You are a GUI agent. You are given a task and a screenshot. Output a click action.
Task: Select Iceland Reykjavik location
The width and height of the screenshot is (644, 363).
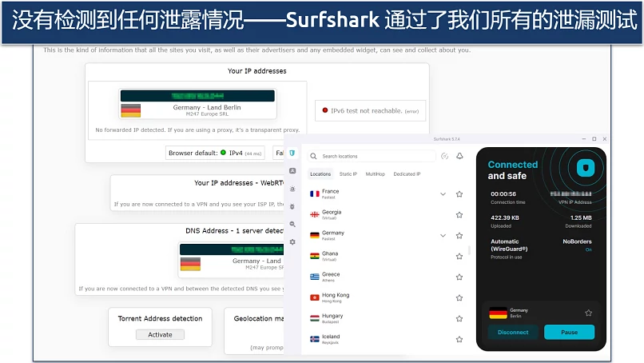tap(387, 339)
